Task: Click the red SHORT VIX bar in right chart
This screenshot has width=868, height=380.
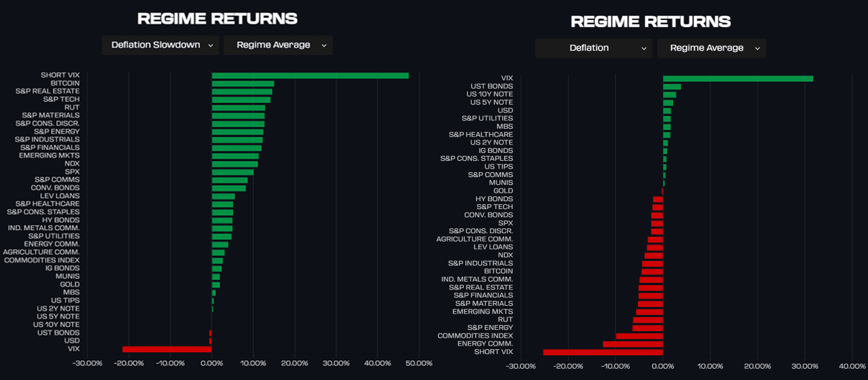Action: [x=602, y=352]
